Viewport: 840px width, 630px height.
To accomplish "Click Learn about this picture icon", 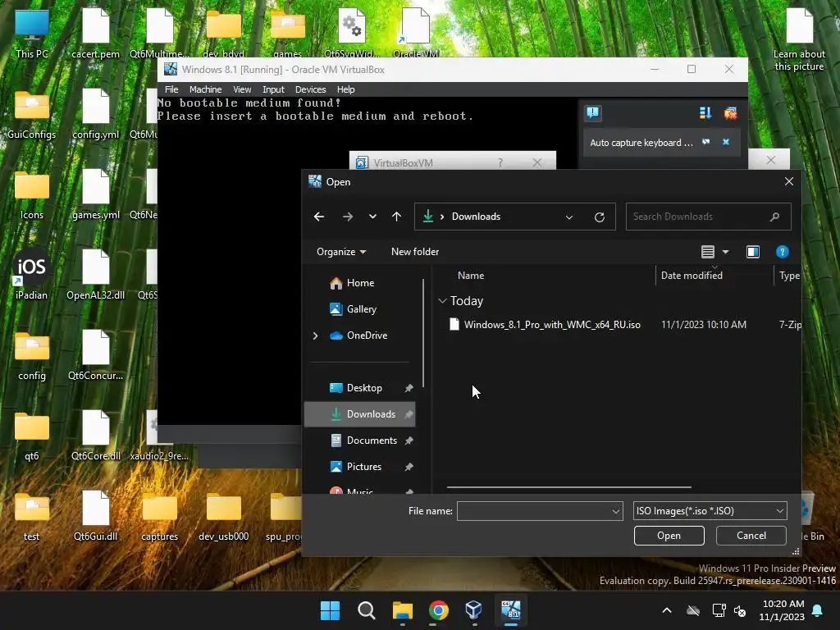I will (x=799, y=39).
